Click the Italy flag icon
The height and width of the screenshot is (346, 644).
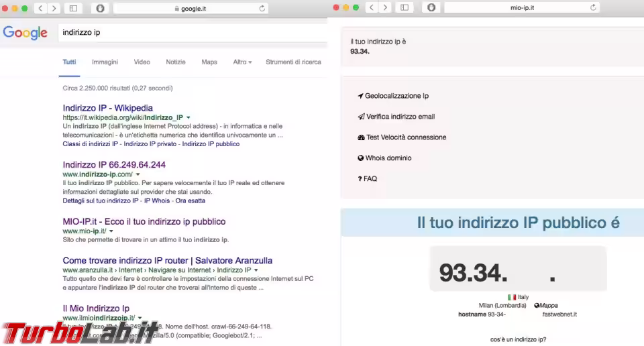tap(512, 297)
